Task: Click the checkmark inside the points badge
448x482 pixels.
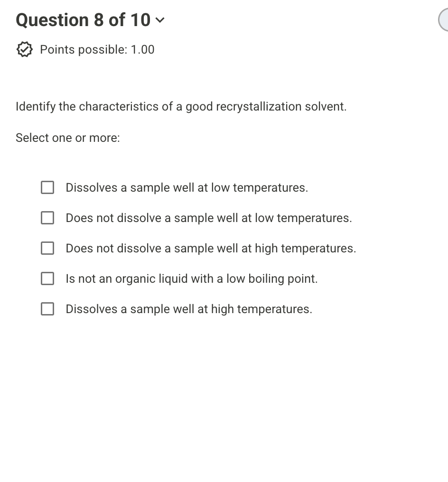Action: tap(24, 49)
